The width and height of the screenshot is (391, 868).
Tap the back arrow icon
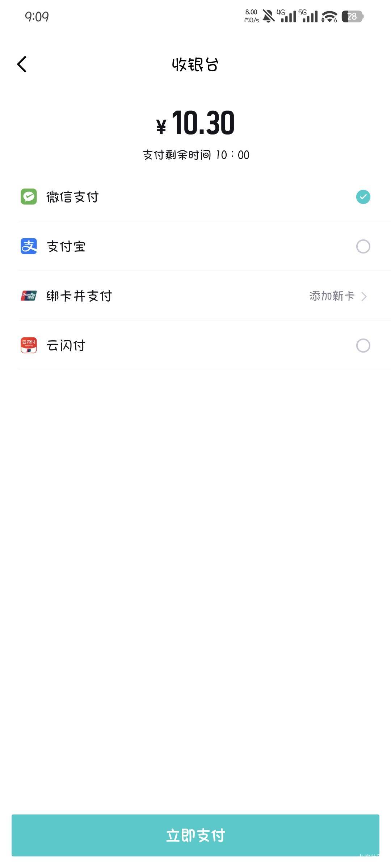[x=22, y=64]
